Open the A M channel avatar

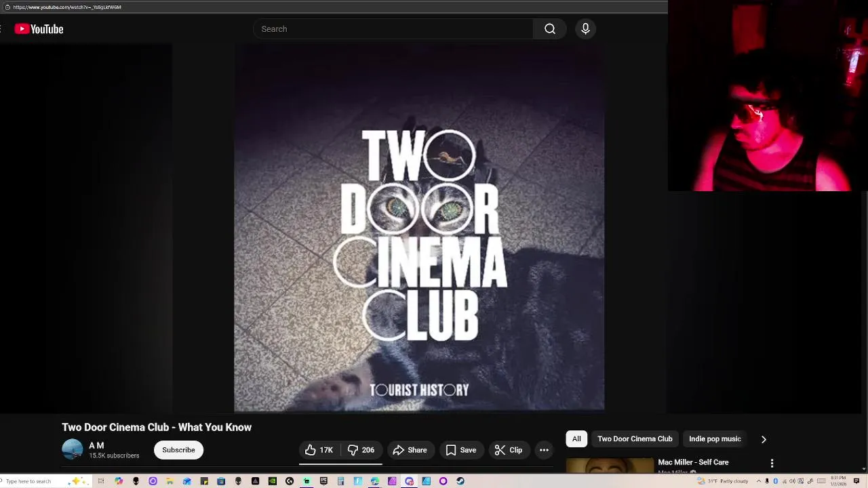[x=73, y=449]
